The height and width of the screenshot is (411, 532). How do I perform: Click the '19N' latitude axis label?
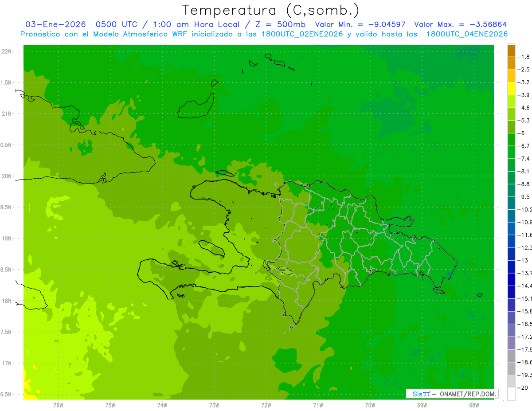click(x=7, y=239)
